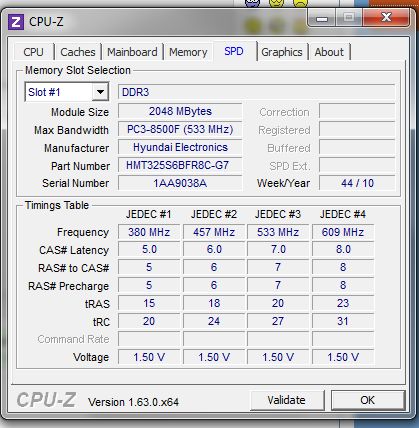This screenshot has height=428, width=419.
Task: Click the Version 1.63.0.x64 text
Action: (133, 402)
